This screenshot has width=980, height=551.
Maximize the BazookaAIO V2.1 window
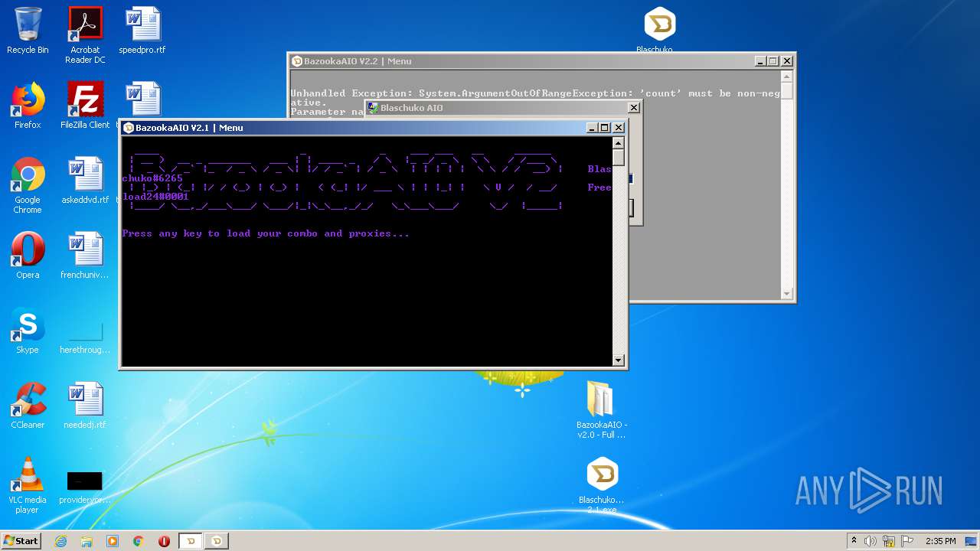(605, 128)
